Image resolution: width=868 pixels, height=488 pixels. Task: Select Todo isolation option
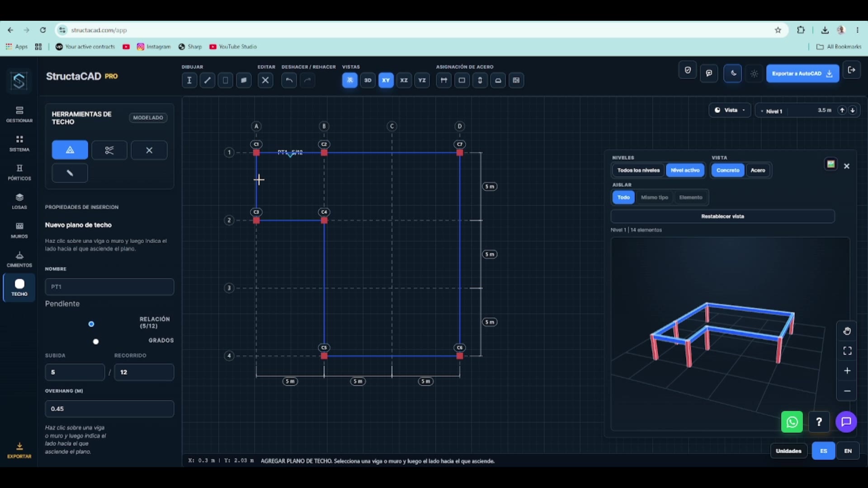coord(623,197)
